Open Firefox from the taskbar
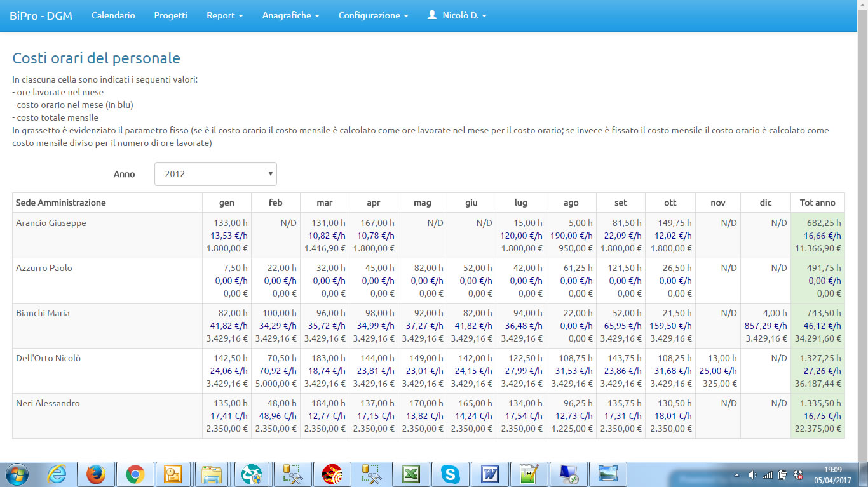Image resolution: width=868 pixels, height=487 pixels. click(96, 474)
